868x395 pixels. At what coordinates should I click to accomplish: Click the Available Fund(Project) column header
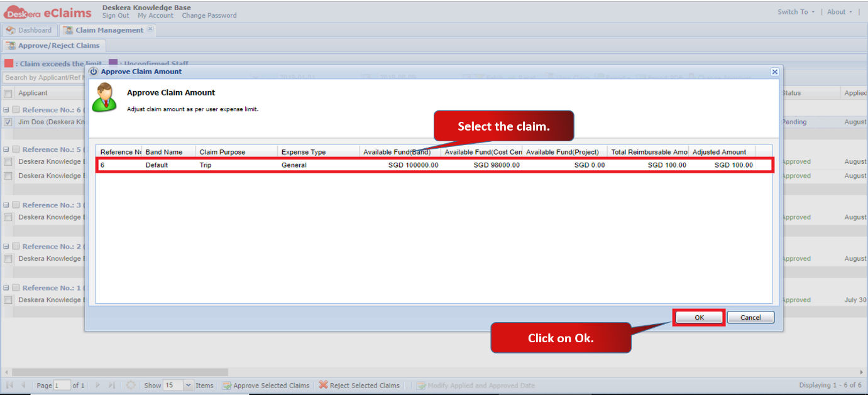564,152
